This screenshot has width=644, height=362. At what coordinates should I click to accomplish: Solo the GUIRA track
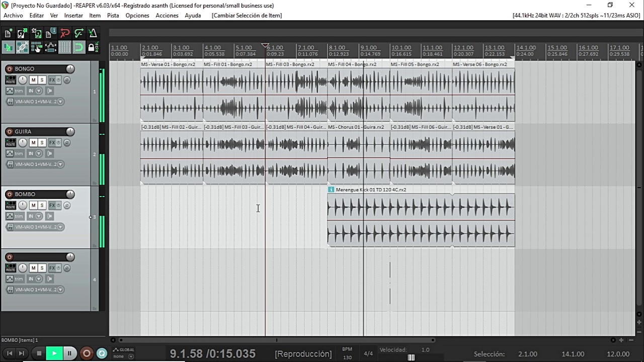pos(42,143)
